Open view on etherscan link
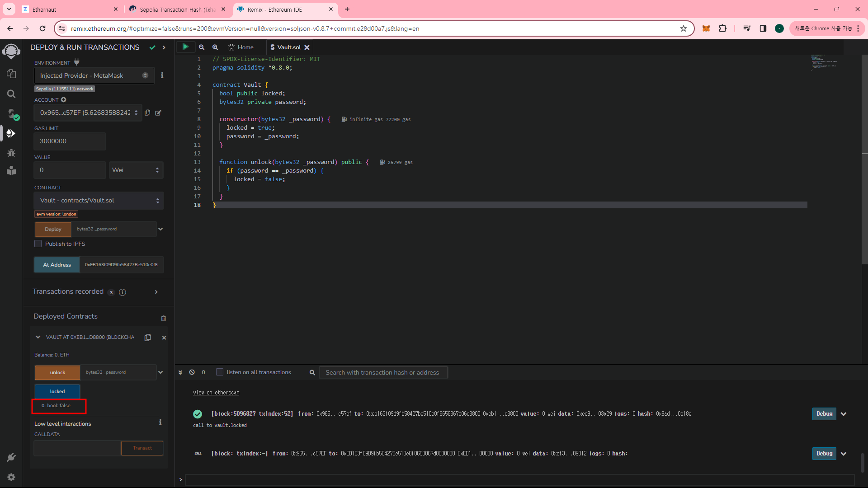Screen dimensions: 868x488 pyautogui.click(x=216, y=393)
